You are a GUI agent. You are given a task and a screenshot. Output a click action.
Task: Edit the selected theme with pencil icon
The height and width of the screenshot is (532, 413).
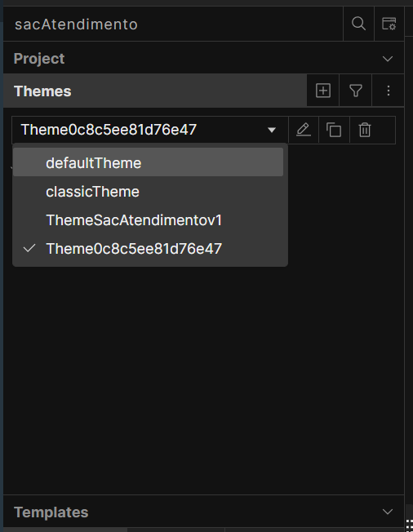tap(304, 130)
